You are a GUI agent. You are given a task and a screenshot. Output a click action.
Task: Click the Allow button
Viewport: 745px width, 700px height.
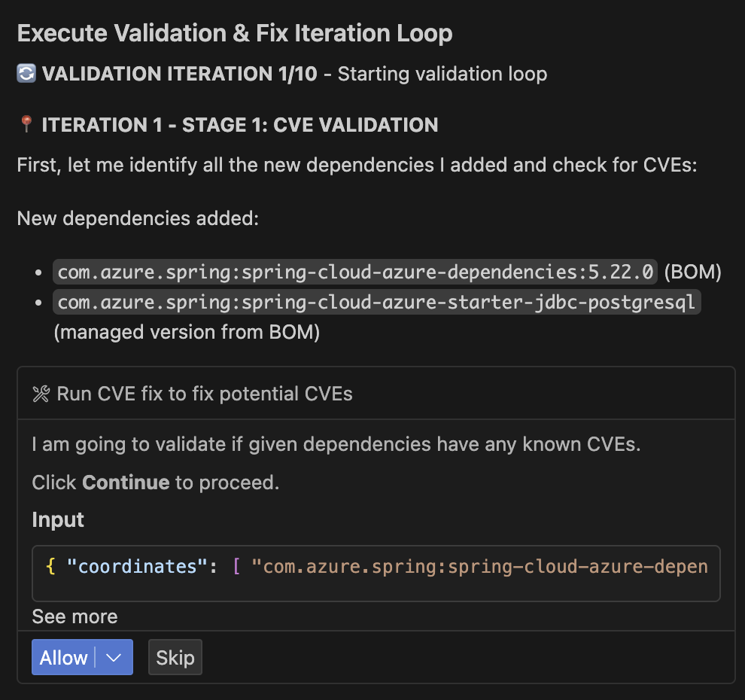(64, 657)
